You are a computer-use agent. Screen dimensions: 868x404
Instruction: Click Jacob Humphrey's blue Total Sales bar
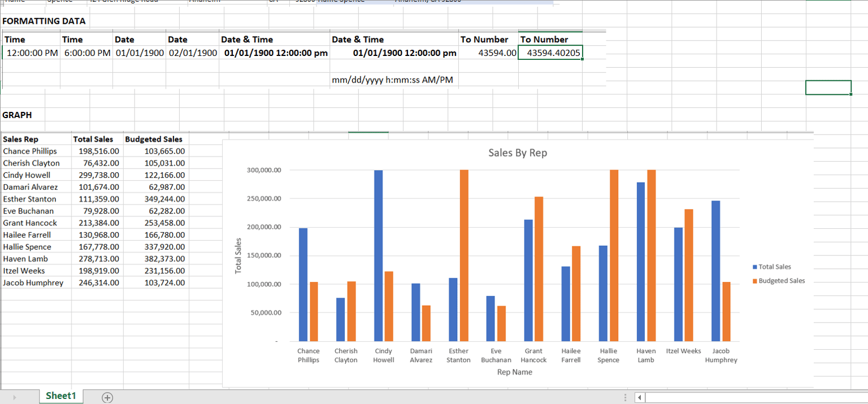tap(715, 271)
